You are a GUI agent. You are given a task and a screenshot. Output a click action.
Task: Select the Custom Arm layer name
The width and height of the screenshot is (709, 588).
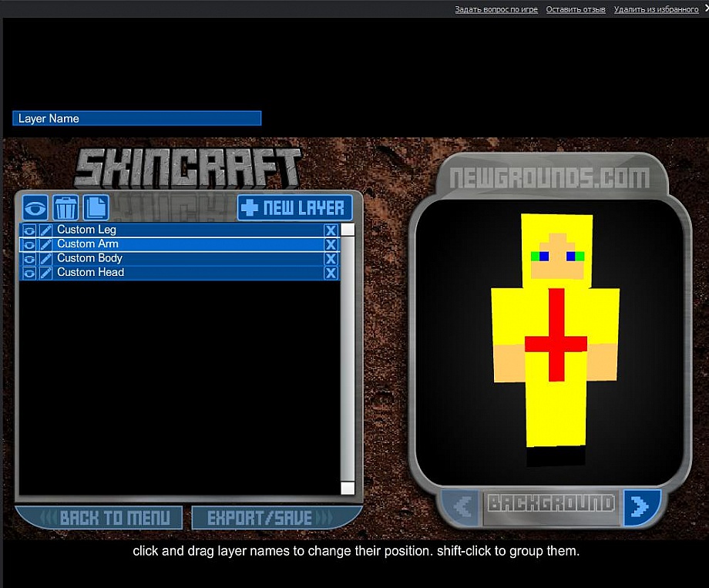[x=88, y=244]
